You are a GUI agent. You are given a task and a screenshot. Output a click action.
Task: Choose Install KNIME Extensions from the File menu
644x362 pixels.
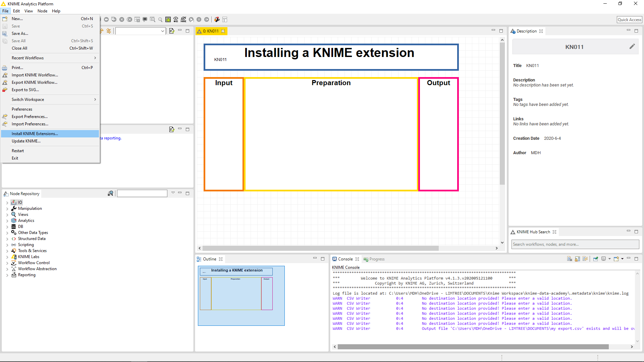click(x=50, y=133)
